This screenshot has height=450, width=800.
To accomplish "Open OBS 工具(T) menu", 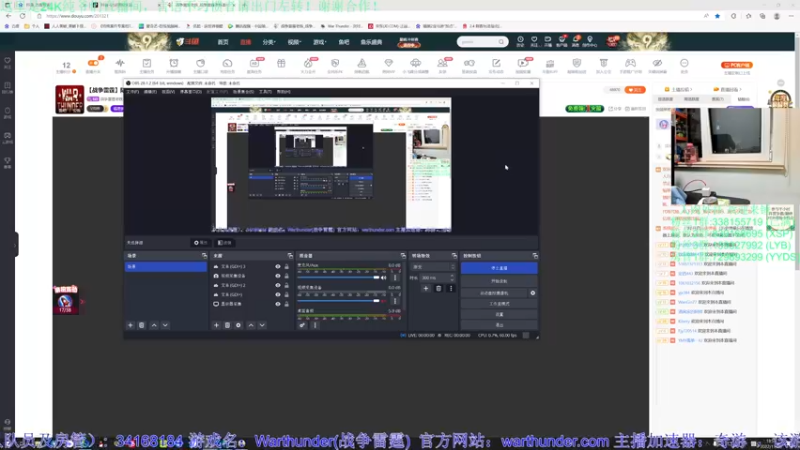I will point(265,92).
